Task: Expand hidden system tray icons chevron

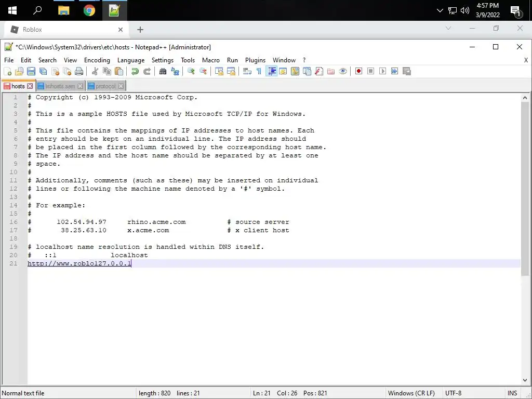Action: tap(440, 10)
